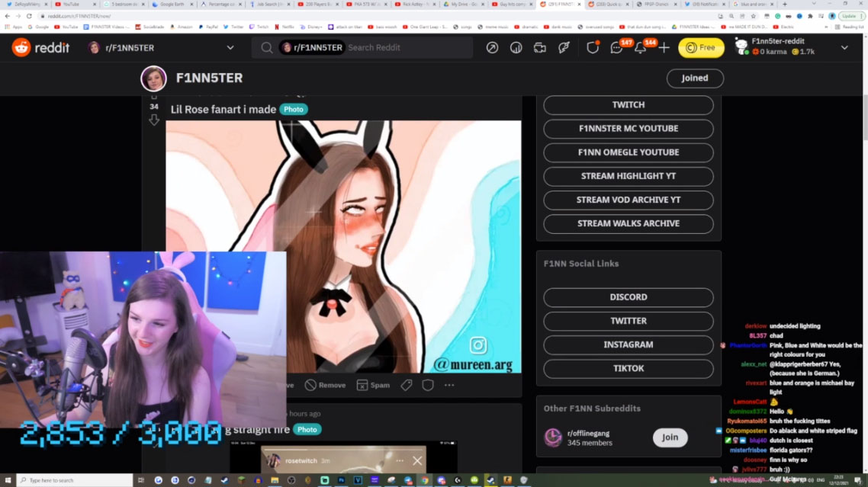Open the Lil Rose fanart image
868x487 pixels.
343,246
